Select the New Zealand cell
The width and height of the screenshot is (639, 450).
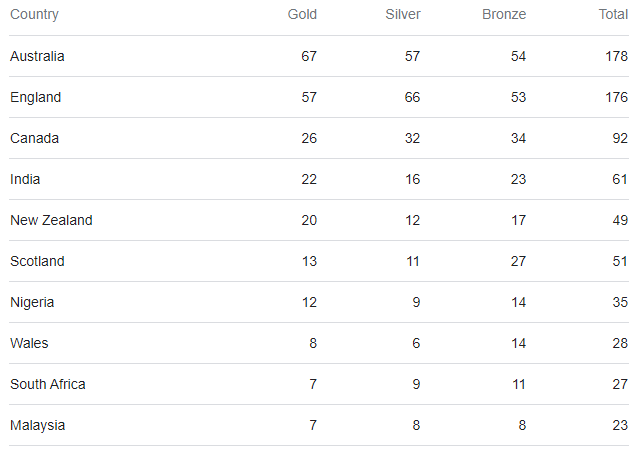51,220
